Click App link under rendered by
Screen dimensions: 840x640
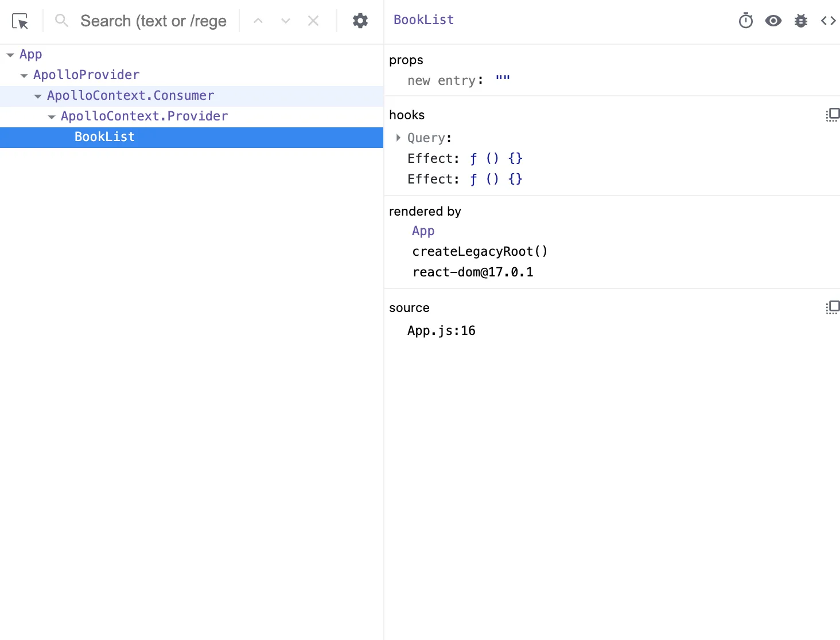point(423,231)
